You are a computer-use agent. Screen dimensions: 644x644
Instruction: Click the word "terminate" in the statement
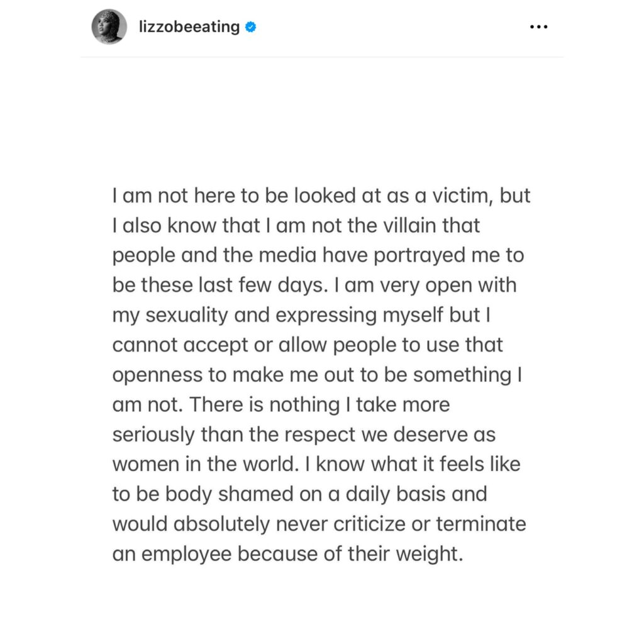(x=481, y=524)
